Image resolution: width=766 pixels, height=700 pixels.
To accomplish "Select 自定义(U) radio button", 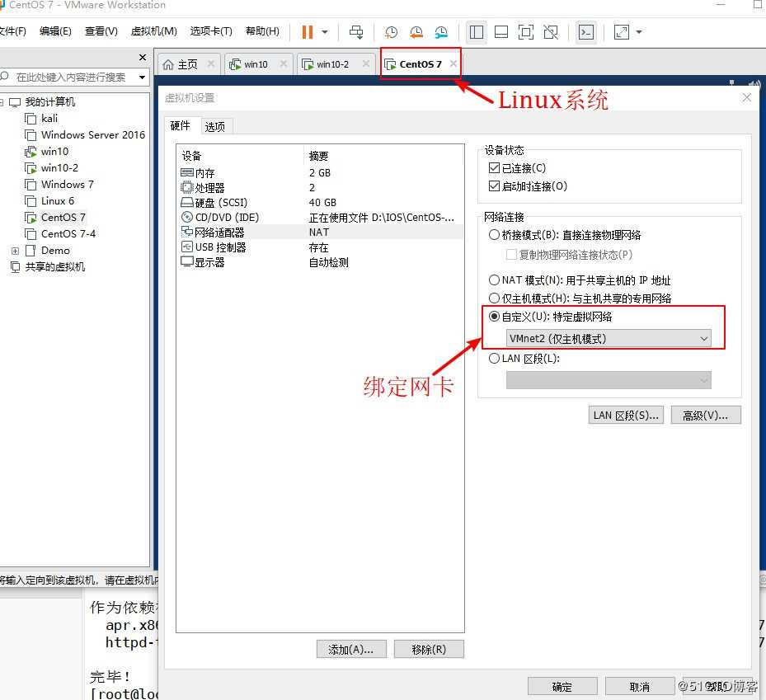I will point(494,317).
